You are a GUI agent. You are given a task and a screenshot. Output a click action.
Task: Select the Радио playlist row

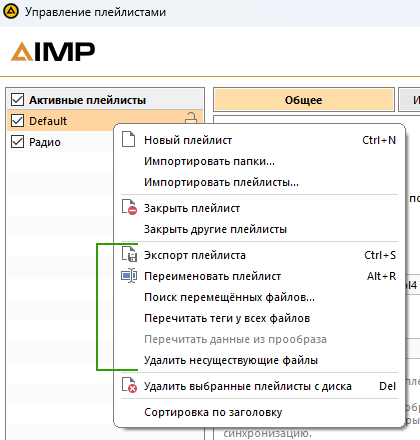coord(60,142)
